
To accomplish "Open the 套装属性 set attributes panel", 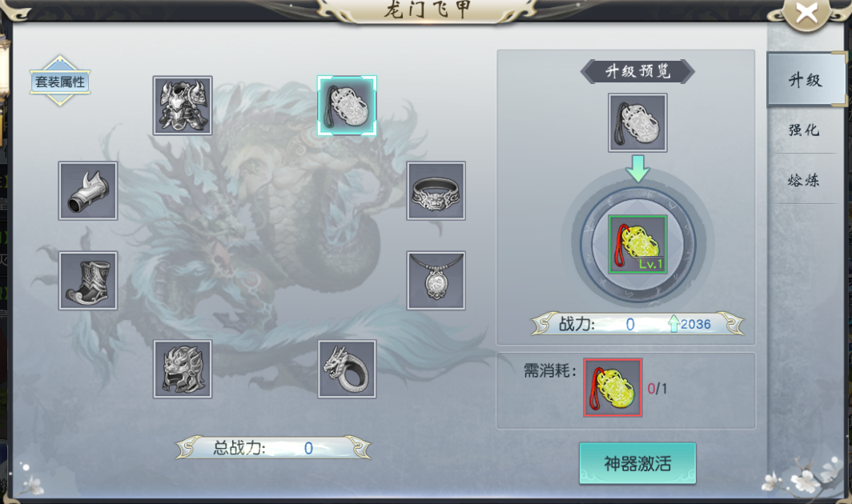I will [x=60, y=82].
